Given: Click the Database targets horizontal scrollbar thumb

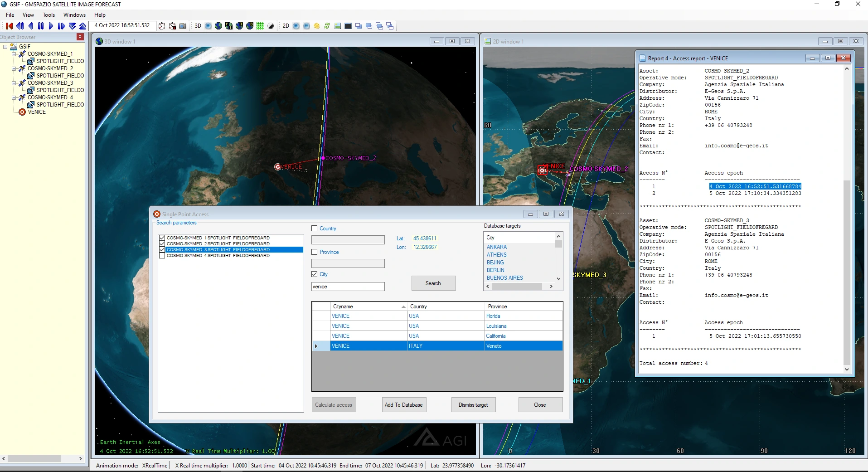Looking at the screenshot, I should tap(517, 287).
